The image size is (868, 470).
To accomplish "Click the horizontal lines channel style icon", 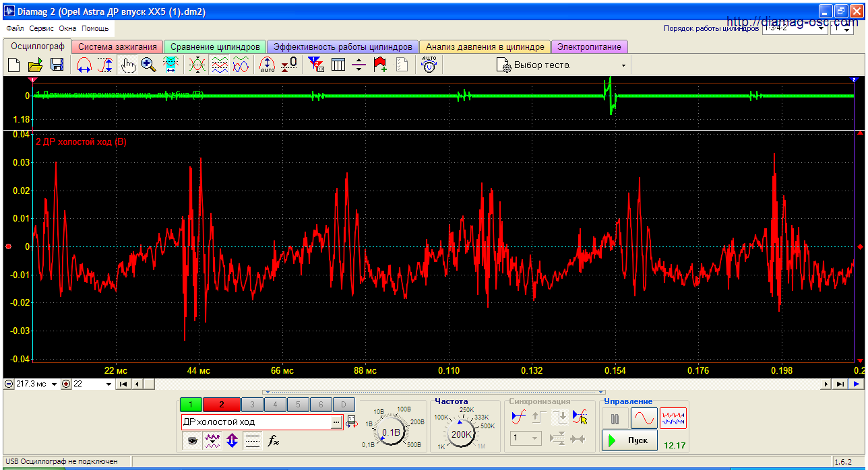I will click(253, 441).
